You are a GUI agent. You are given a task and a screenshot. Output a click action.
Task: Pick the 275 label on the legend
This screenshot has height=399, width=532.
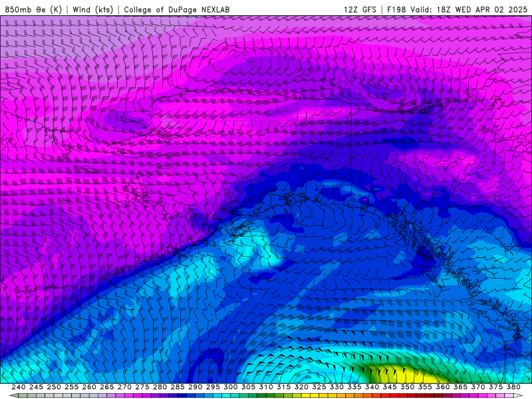point(142,387)
